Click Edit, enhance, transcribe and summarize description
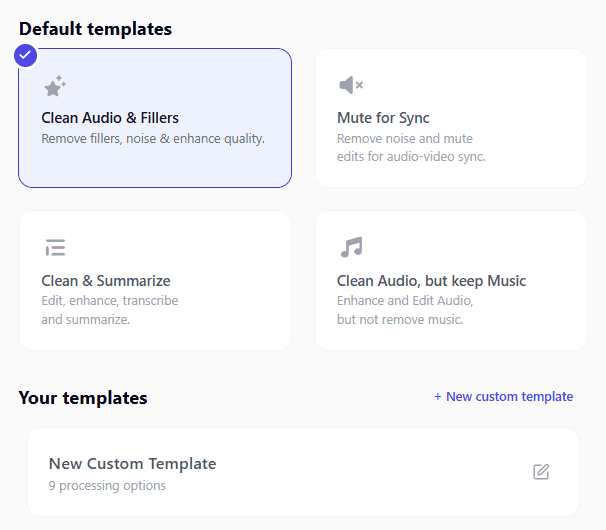The image size is (606, 530). pos(110,310)
